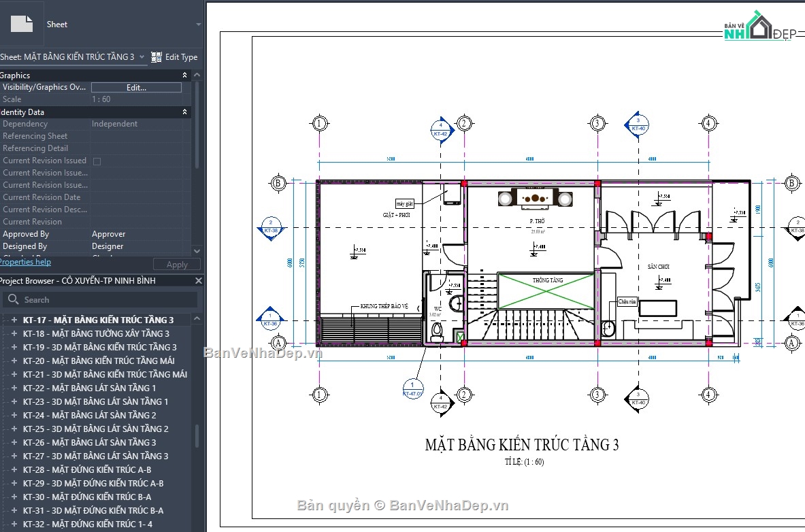Select sheet KT-18 - MẶT BẰNG TƯỜNG XÂY TẦNG 3

pos(96,333)
